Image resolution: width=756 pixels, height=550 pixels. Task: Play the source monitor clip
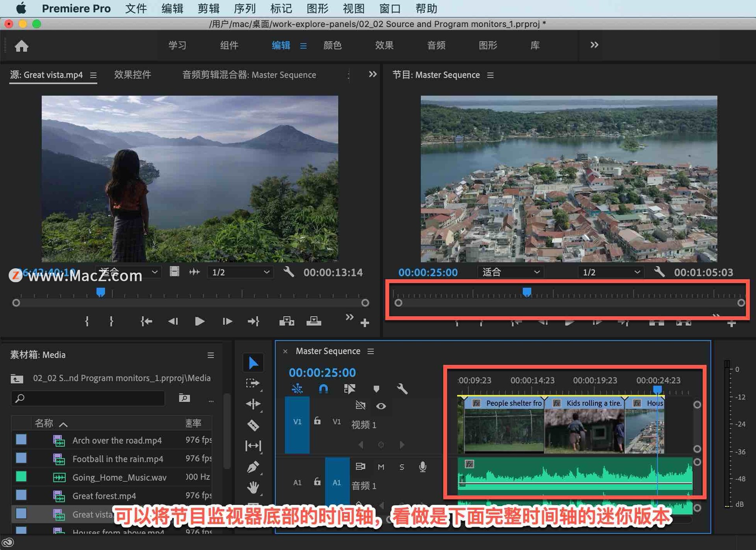[200, 321]
